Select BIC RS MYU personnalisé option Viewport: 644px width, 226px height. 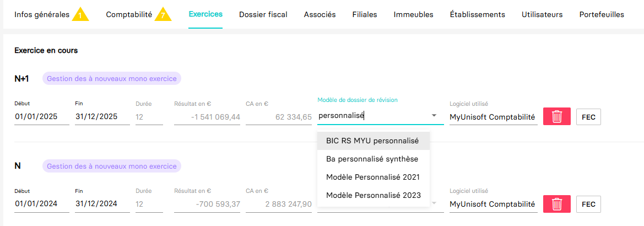(372, 141)
